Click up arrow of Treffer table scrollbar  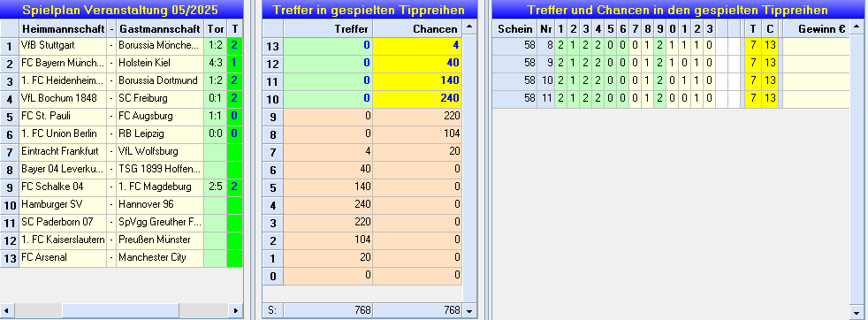[469, 27]
